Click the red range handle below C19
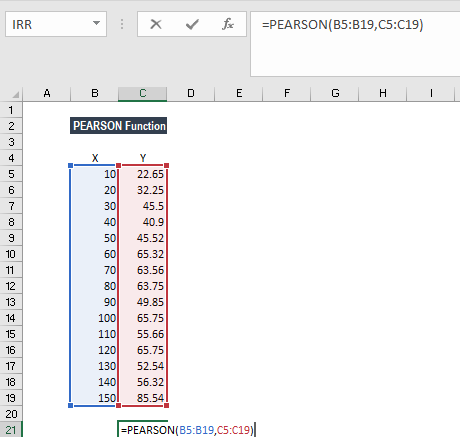 pyautogui.click(x=167, y=405)
